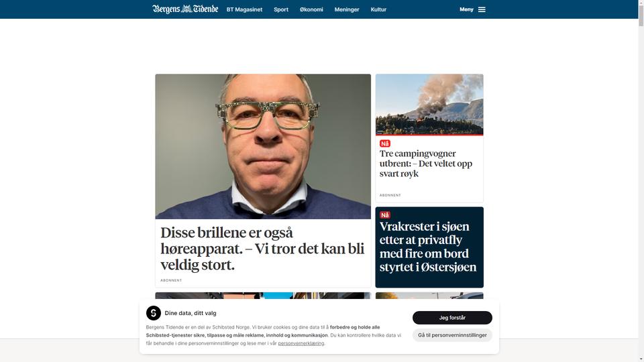Open the BT Magasinet section

pyautogui.click(x=244, y=9)
